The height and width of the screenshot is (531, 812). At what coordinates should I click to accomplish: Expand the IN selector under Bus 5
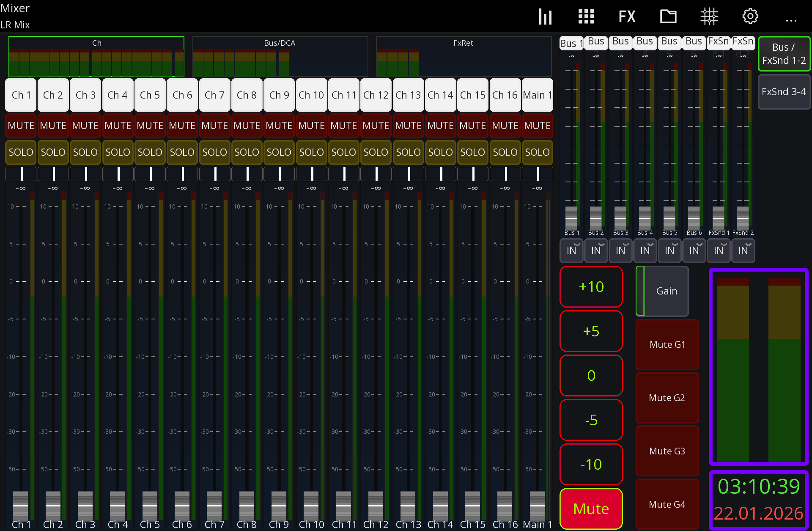click(x=670, y=250)
